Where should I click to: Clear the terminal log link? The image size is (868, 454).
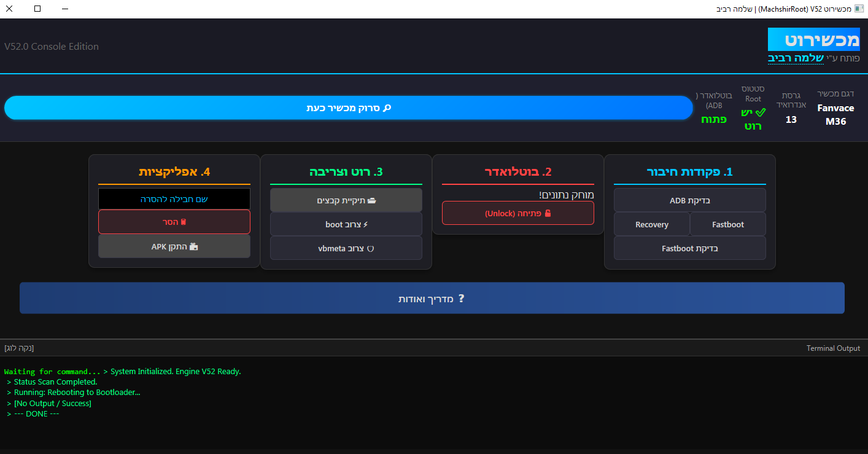pyautogui.click(x=19, y=348)
